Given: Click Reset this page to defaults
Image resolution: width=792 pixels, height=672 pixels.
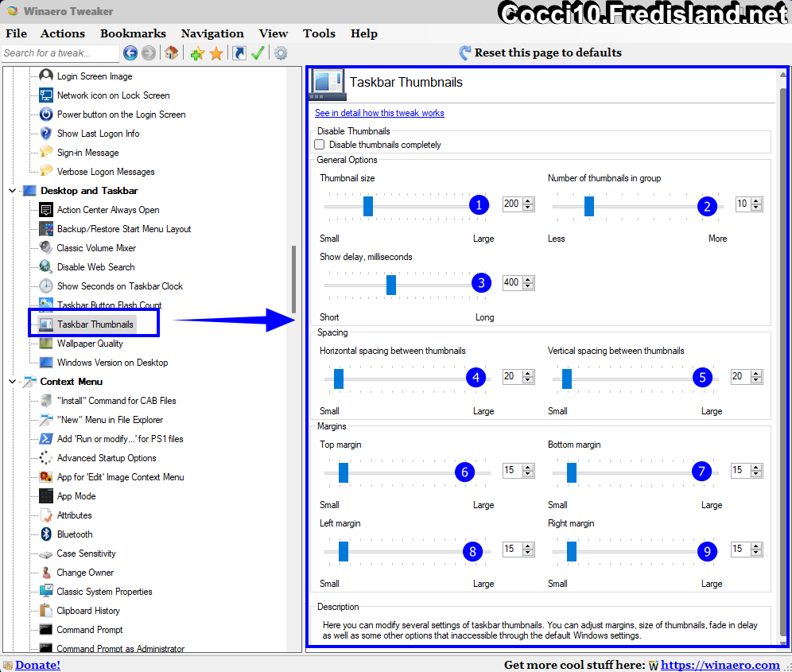Looking at the screenshot, I should pyautogui.click(x=541, y=52).
